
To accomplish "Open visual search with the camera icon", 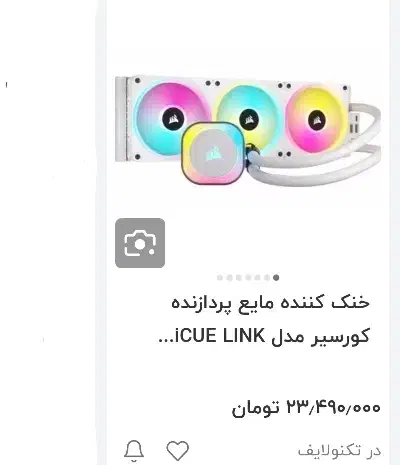I will point(140,243).
